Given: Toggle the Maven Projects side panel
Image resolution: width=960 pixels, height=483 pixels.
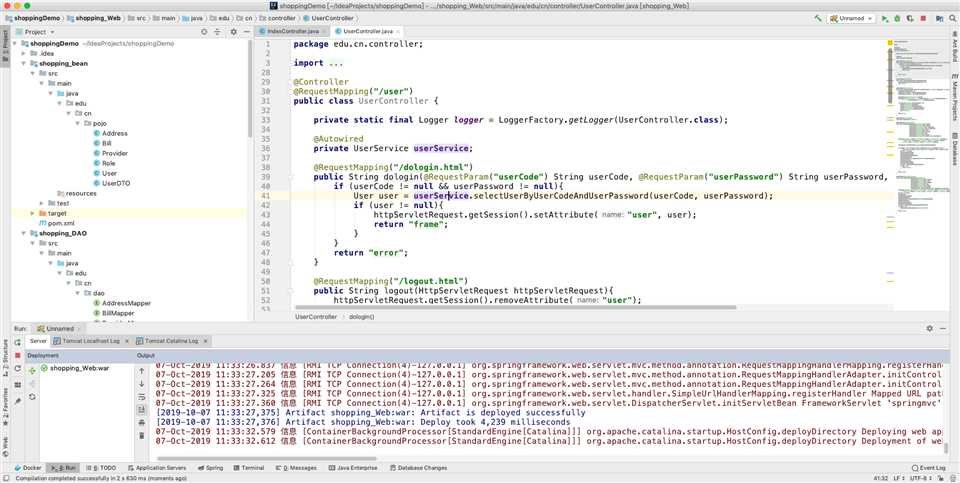Looking at the screenshot, I should click(x=954, y=98).
